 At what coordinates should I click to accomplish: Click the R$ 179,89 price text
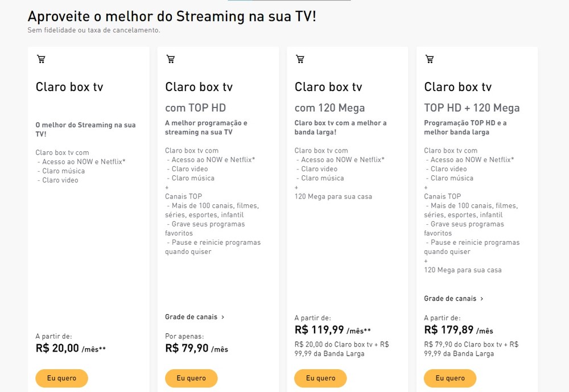[x=449, y=329]
